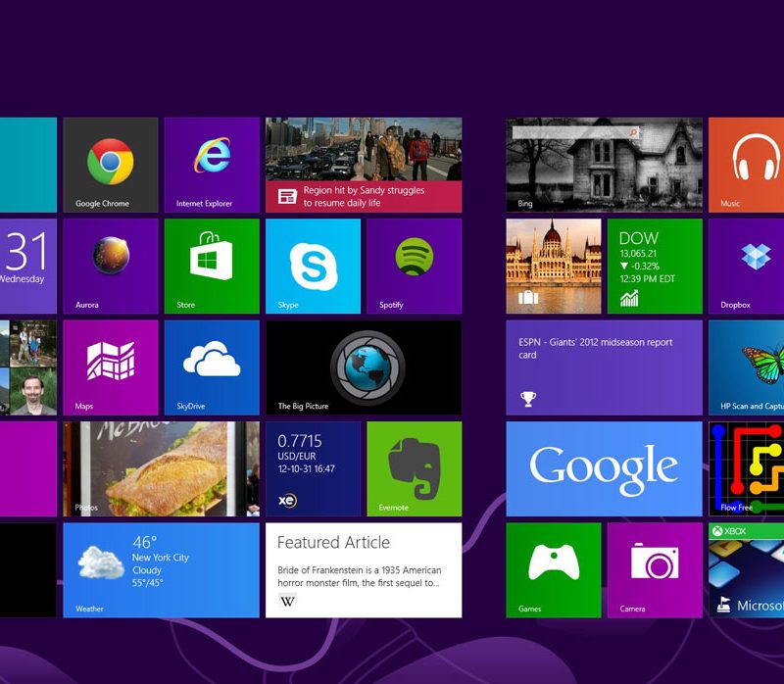The height and width of the screenshot is (684, 784).
Task: Launch the Skype tile
Action: 313,265
